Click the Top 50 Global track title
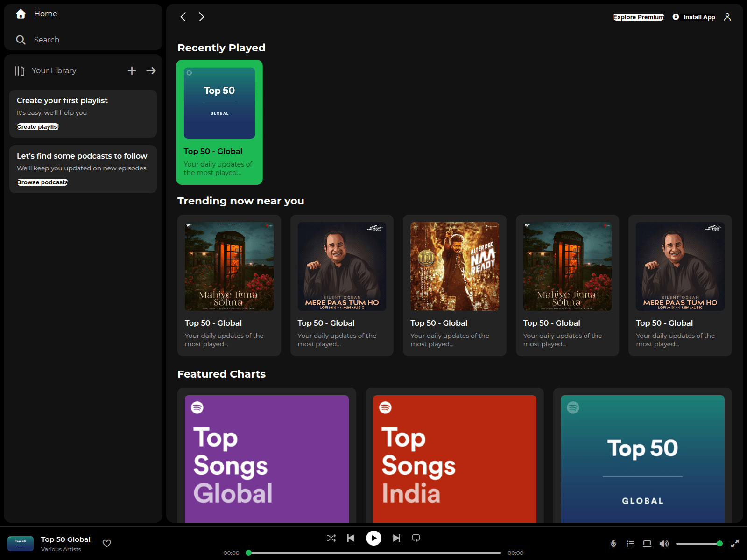Viewport: 747px width, 560px height. pyautogui.click(x=66, y=539)
